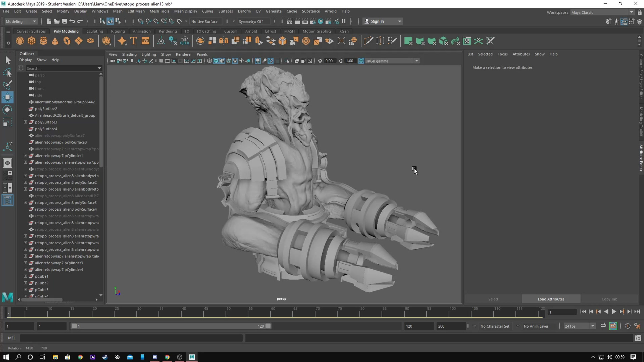Select the Lasso tool in toolbox
The width and height of the screenshot is (644, 362).
pyautogui.click(x=8, y=73)
